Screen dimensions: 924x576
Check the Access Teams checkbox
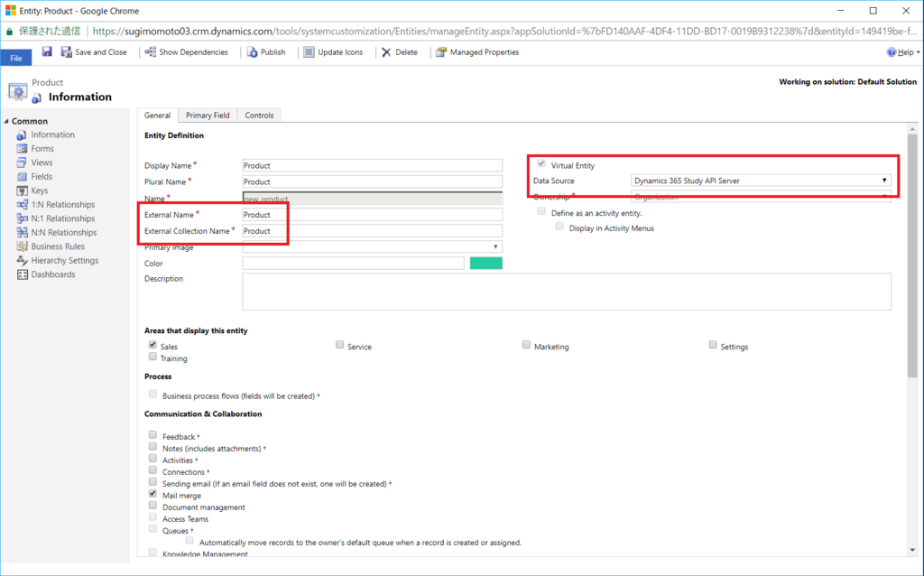click(x=152, y=517)
